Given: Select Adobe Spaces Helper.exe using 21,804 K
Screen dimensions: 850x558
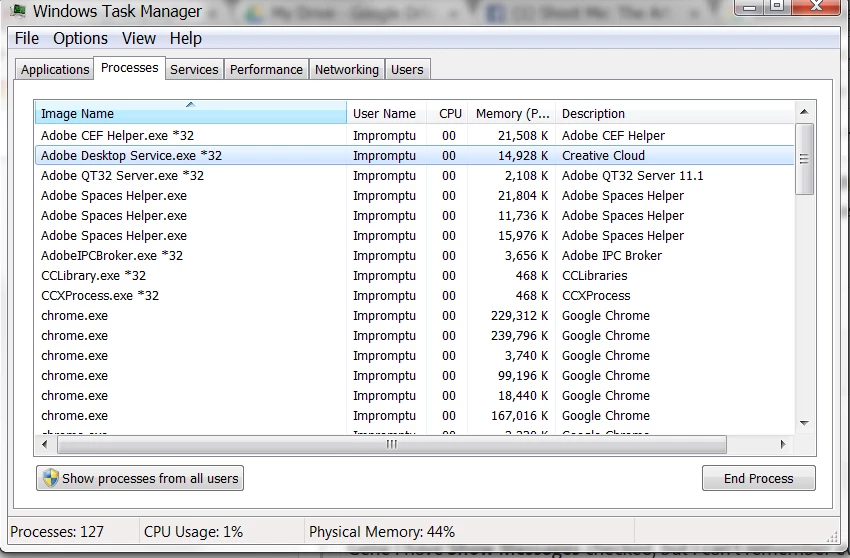Looking at the screenshot, I should click(x=415, y=196).
